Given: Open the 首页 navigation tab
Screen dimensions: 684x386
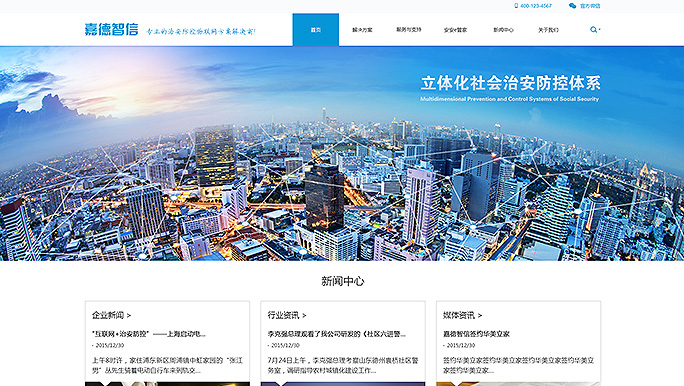Looking at the screenshot, I should pos(316,30).
